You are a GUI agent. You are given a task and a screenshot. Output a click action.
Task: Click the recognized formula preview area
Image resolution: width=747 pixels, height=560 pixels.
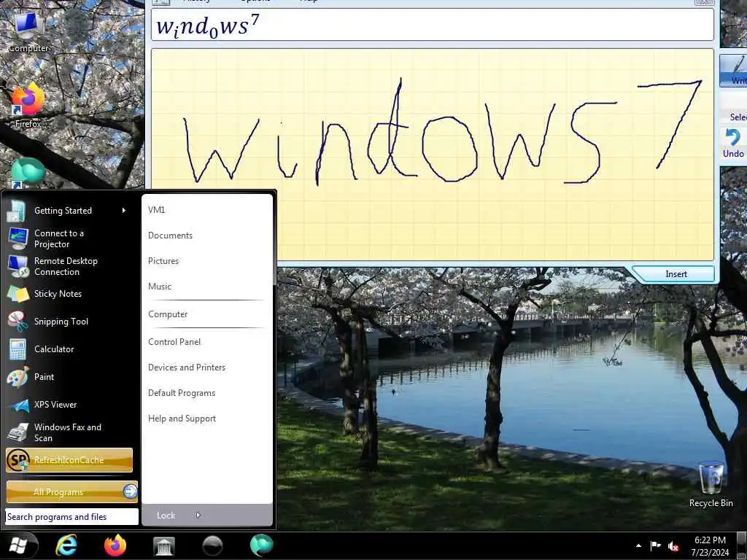click(433, 25)
